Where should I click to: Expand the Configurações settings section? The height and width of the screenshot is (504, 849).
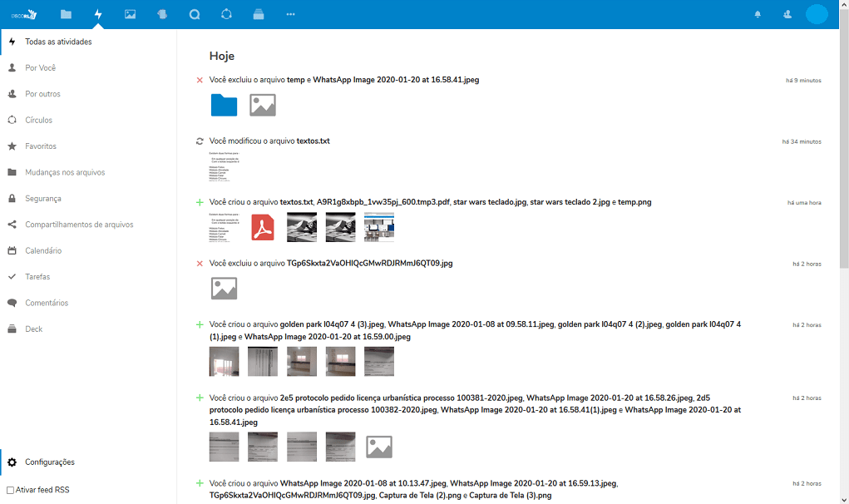tap(50, 462)
